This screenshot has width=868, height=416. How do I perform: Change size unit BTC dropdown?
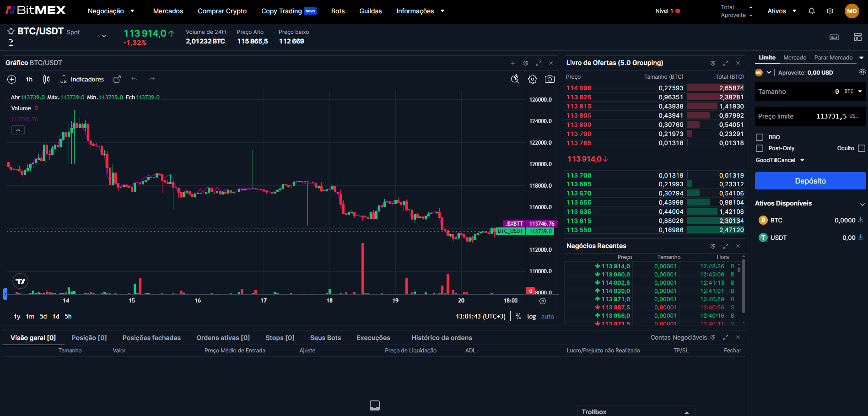point(853,92)
